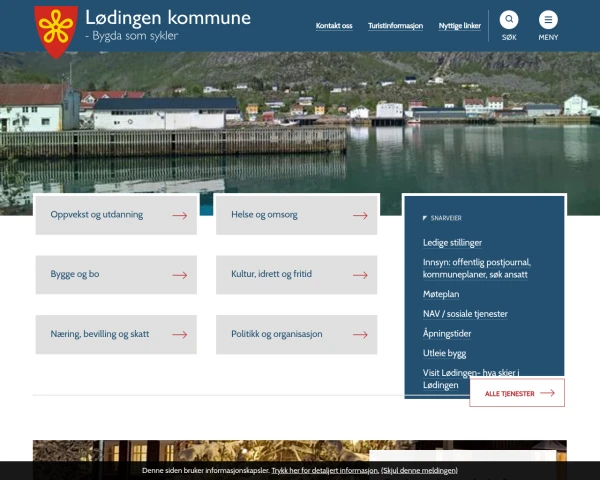Viewport: 600px width, 480px height.
Task: View Åpningstider shortcut link
Action: [x=447, y=334]
